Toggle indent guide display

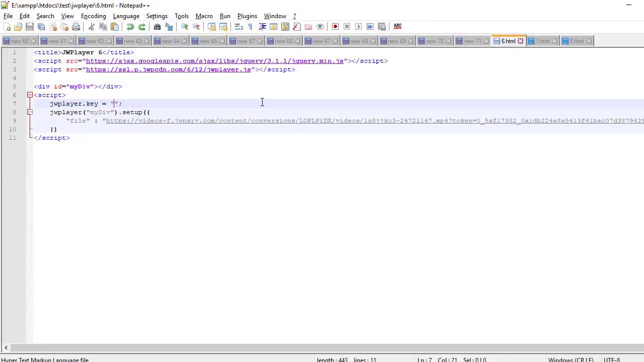coord(262,27)
